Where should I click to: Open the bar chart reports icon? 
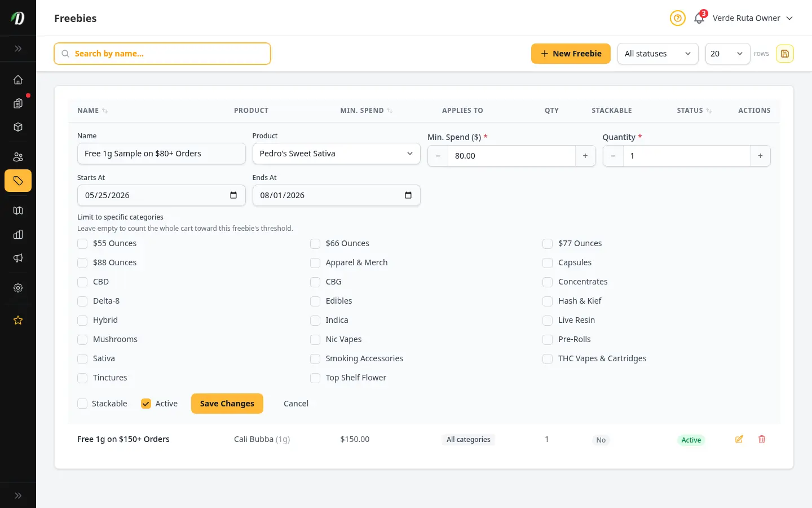point(18,234)
